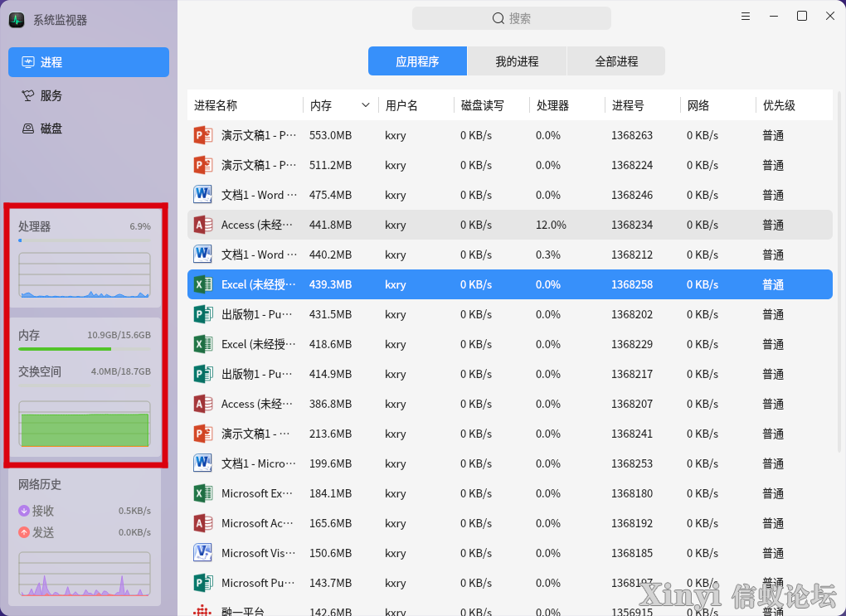Click 网络历史 heading in sidebar

click(x=39, y=484)
